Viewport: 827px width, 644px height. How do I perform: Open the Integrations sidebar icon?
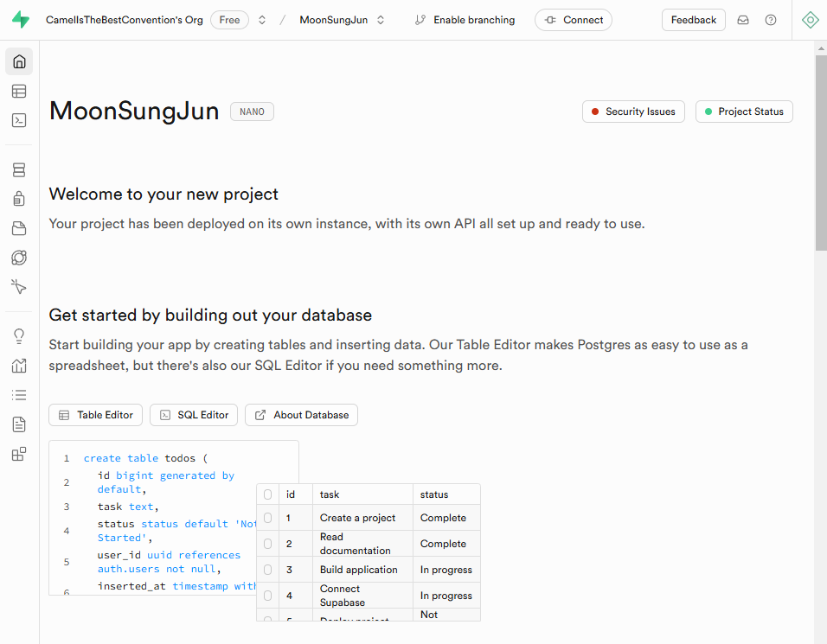point(19,454)
